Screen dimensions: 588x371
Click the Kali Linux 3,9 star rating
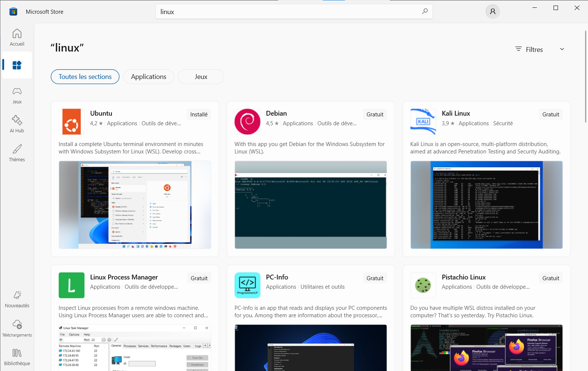pyautogui.click(x=448, y=123)
